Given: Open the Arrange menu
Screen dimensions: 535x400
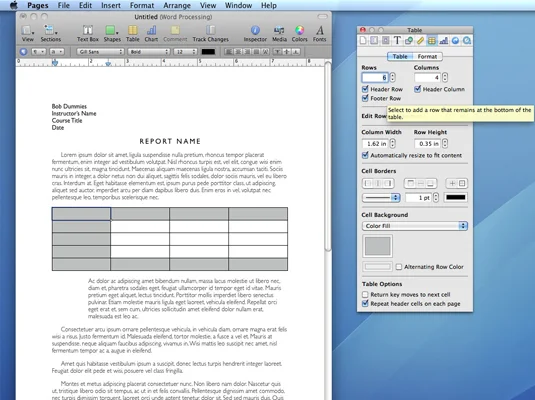Looking at the screenshot, I should coord(177,5).
